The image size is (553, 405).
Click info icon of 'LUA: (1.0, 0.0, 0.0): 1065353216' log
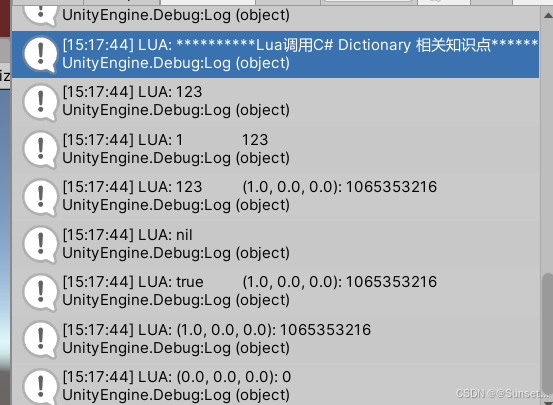[40, 340]
